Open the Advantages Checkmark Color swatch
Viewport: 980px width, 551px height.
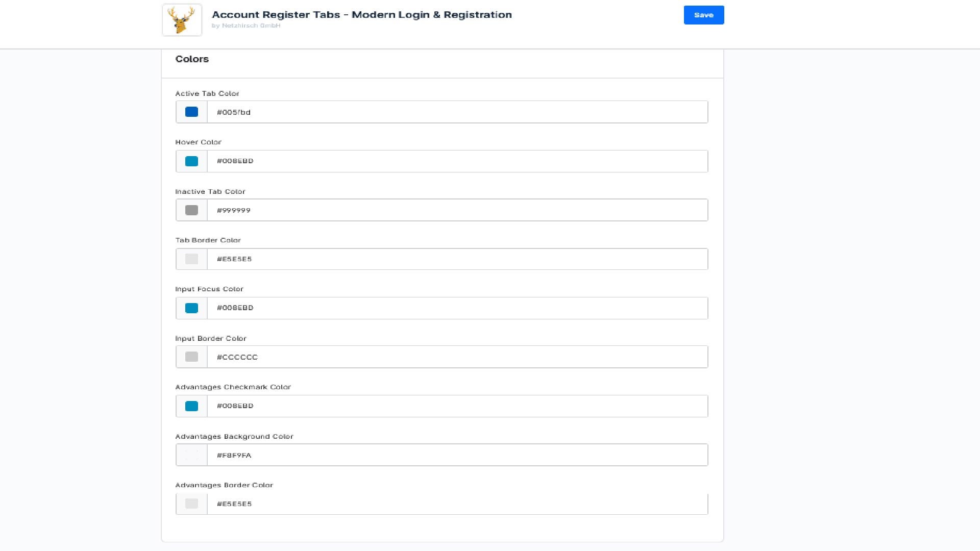coord(191,406)
